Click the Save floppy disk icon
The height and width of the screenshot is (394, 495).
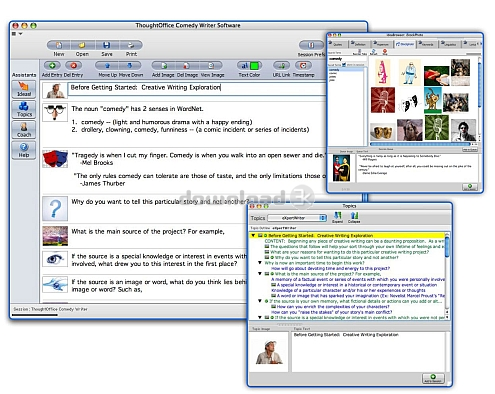[107, 45]
